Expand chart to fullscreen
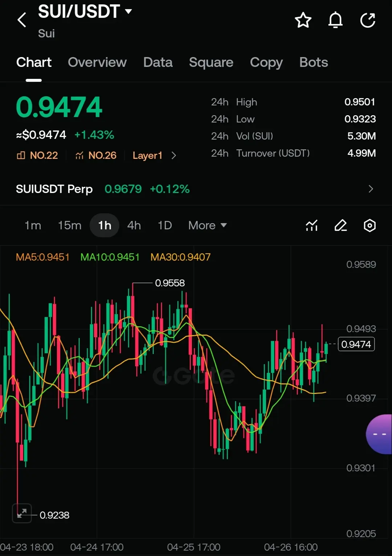The image size is (392, 556). [22, 513]
